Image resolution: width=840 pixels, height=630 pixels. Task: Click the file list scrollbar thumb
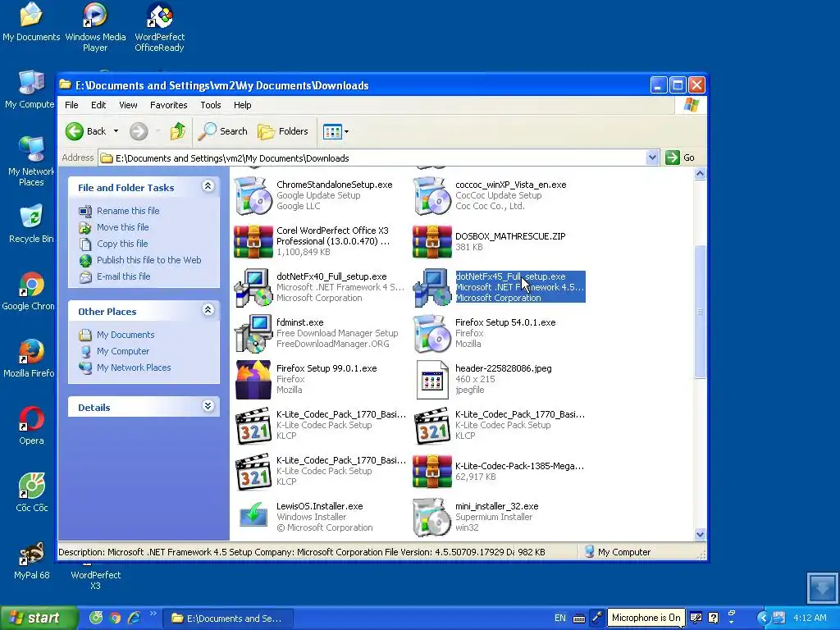pyautogui.click(x=700, y=311)
